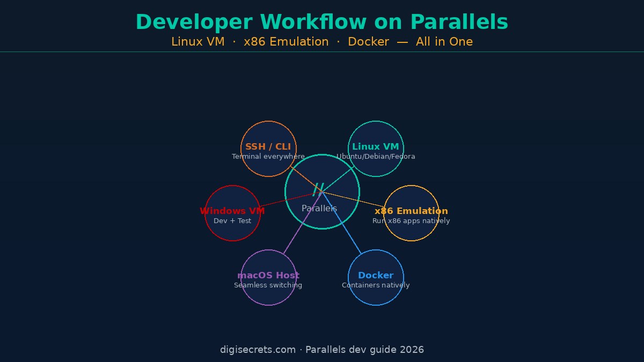Click the 'Dev + Test' subtitle
The height and width of the screenshot is (362, 644).
click(232, 221)
